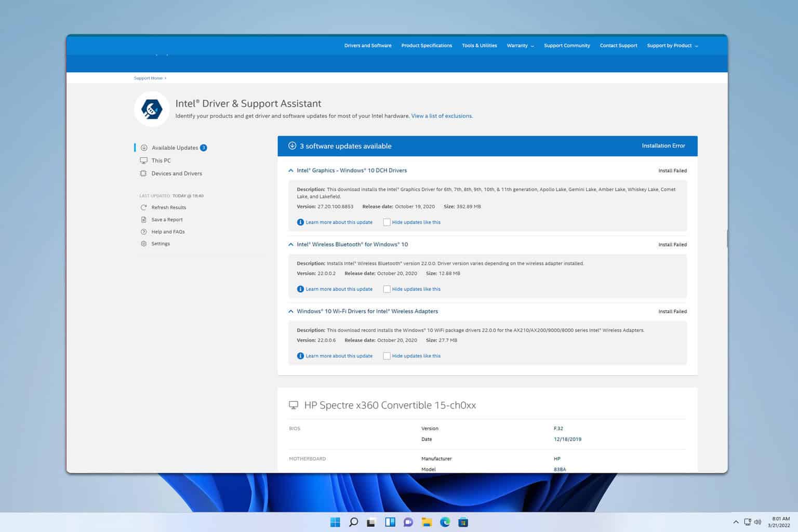Click Learn more about this update for Bluetooth

click(339, 289)
